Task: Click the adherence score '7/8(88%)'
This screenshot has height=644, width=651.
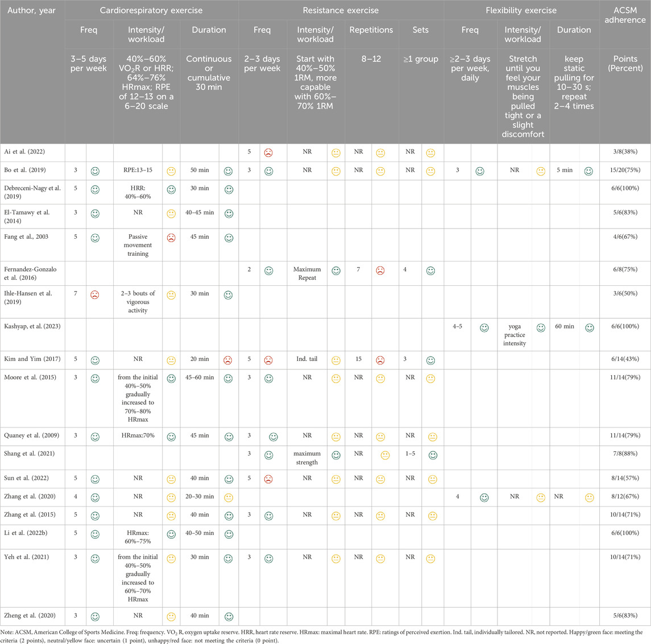Action: 625,454
